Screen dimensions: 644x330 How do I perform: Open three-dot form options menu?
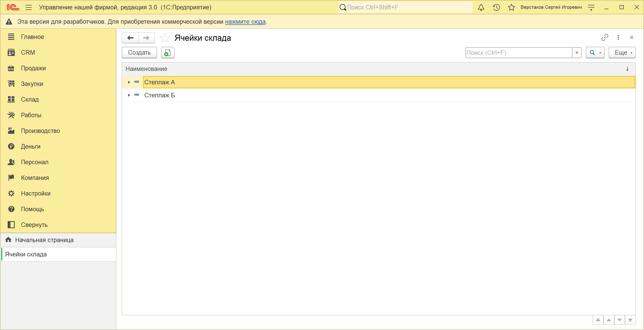[618, 37]
